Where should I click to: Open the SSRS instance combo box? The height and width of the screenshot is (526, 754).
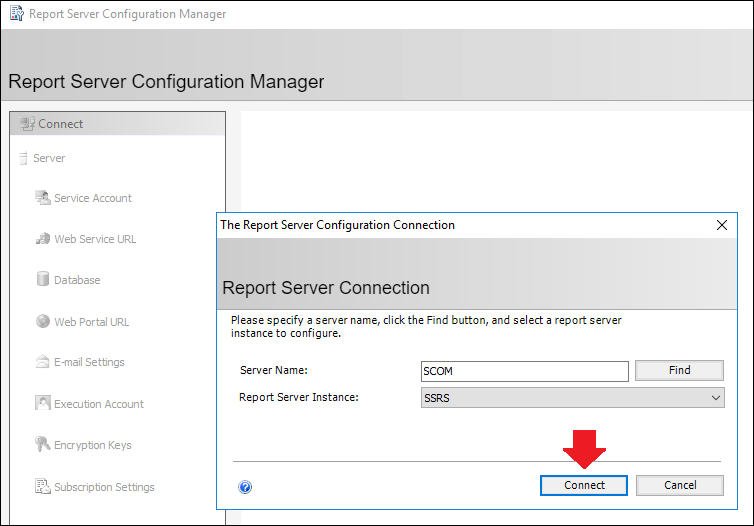[x=572, y=398]
